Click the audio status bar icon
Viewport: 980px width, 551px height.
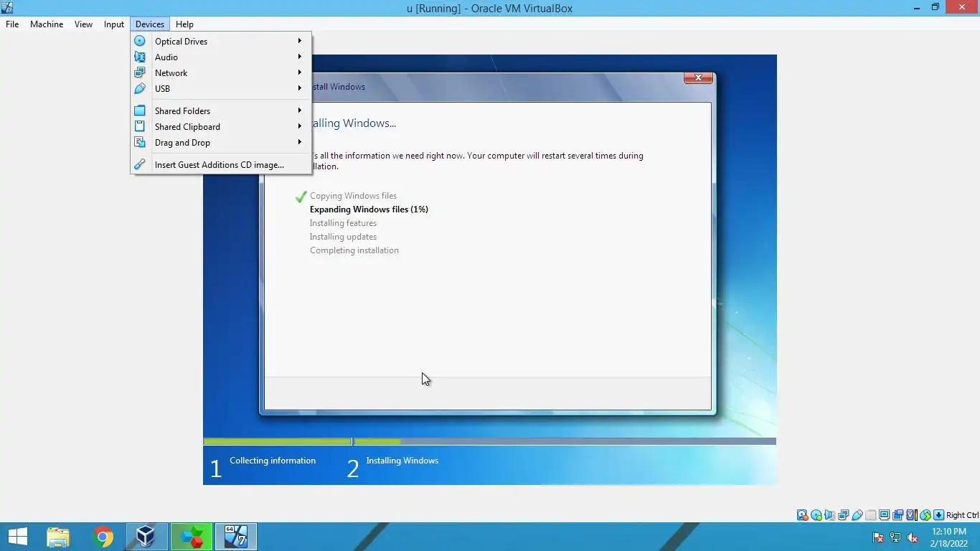pyautogui.click(x=830, y=515)
